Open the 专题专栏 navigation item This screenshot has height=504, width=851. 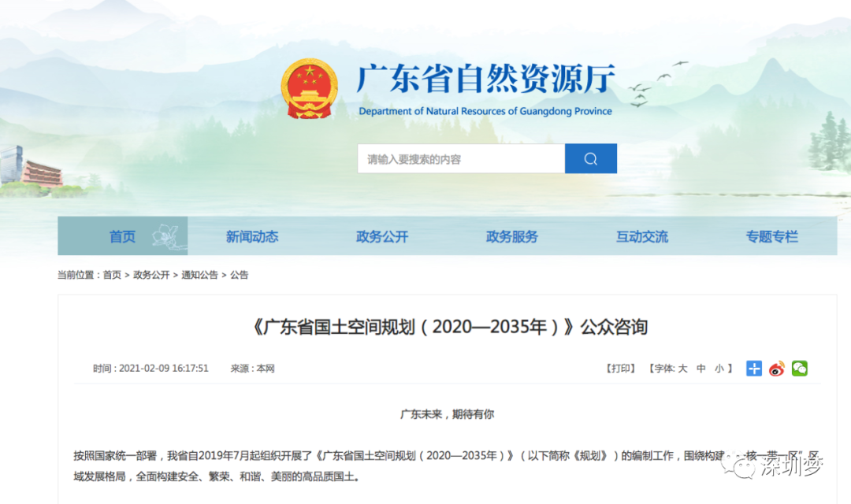pyautogui.click(x=772, y=236)
